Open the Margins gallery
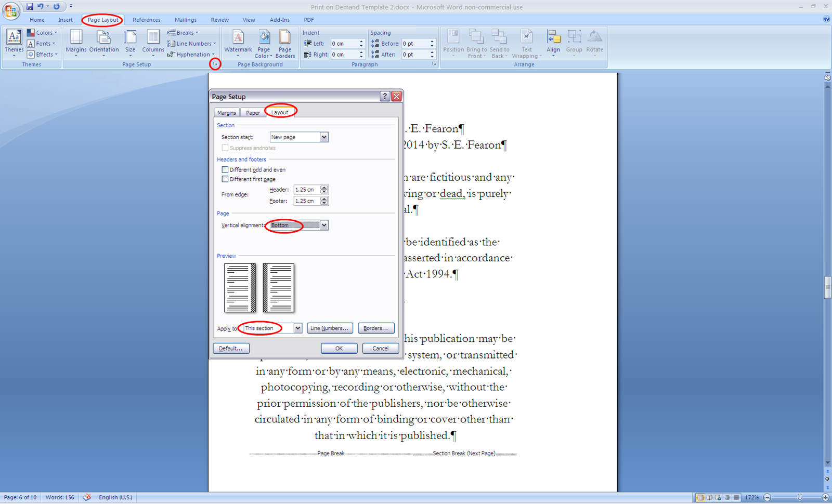Viewport: 832px width, 504px height. [76, 43]
